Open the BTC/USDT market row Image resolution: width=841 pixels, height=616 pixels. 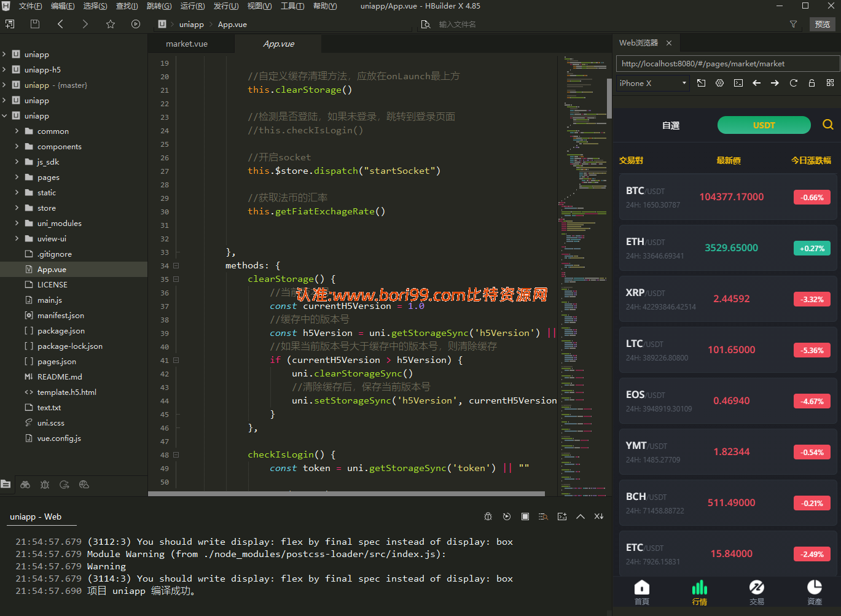[729, 197]
